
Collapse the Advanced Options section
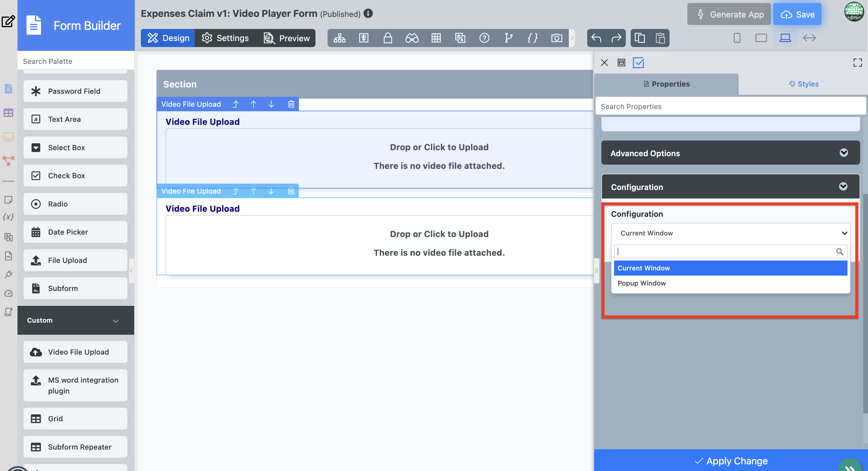coord(843,153)
